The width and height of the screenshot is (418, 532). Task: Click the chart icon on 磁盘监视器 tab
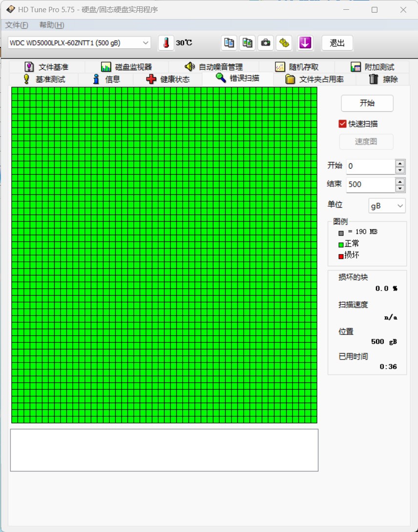tap(106, 67)
